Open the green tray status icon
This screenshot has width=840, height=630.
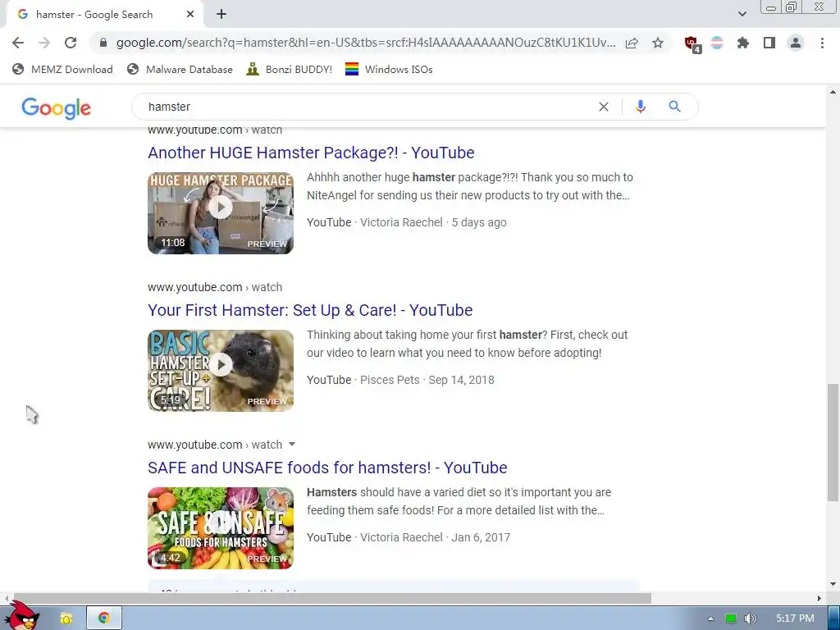731,619
